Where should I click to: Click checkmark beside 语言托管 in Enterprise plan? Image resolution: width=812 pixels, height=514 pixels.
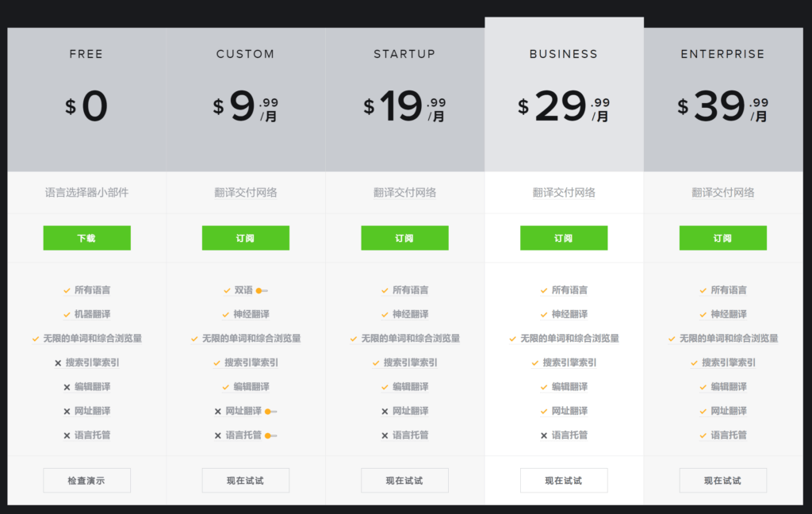(703, 435)
